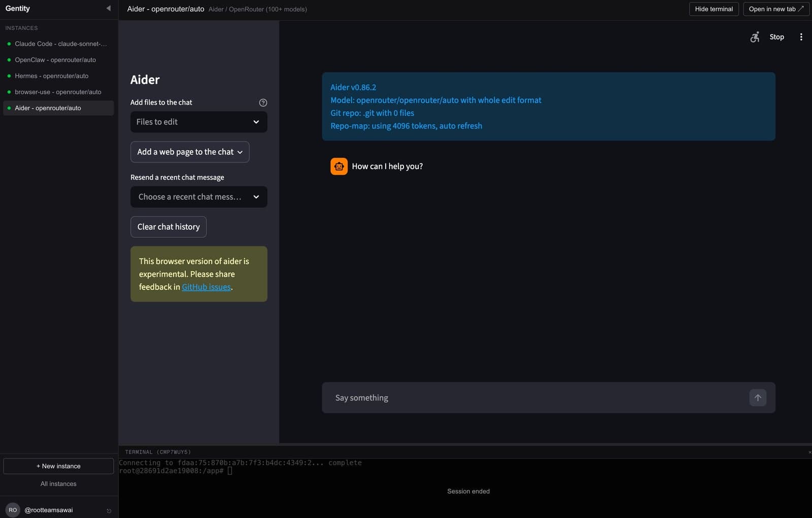Click the running figure status icon
812x518 pixels.
point(755,37)
